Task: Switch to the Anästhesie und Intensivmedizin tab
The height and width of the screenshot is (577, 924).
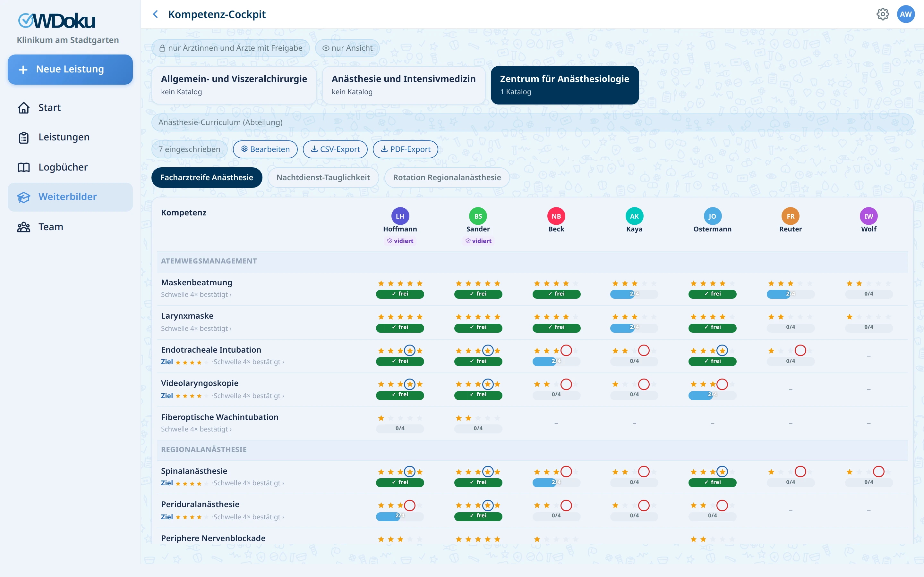Action: (404, 85)
